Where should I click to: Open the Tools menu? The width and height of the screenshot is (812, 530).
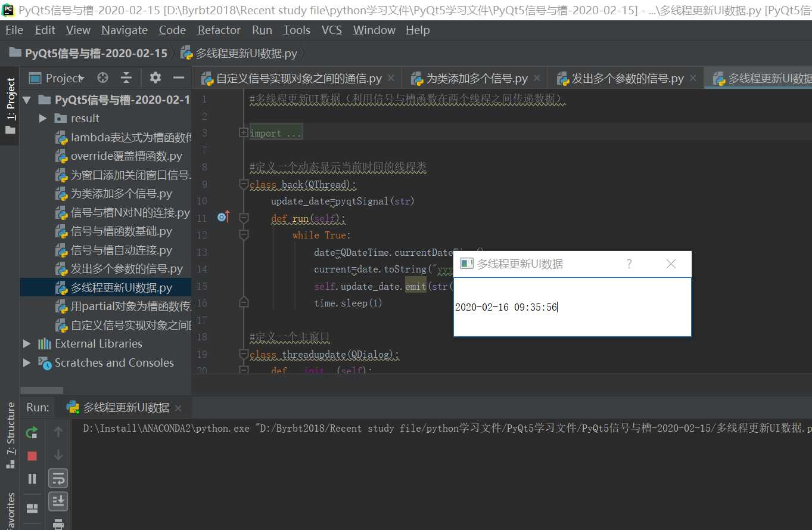(x=297, y=30)
